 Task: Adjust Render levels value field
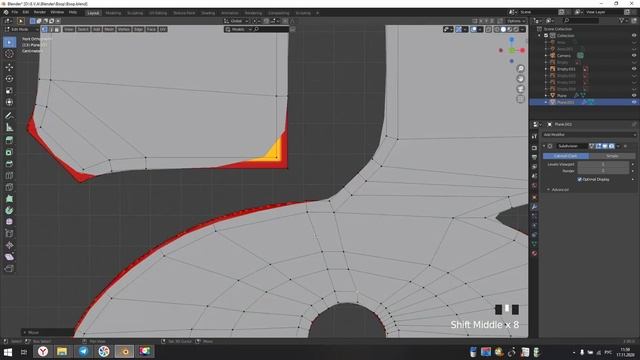tap(603, 171)
